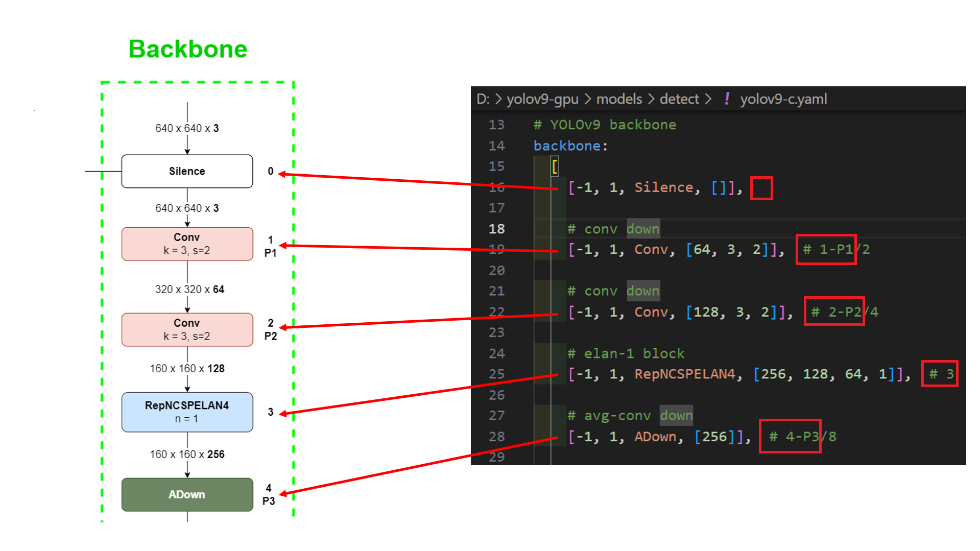Click the D: drive breadcrumb
This screenshot has height=551, width=980.
pos(483,99)
